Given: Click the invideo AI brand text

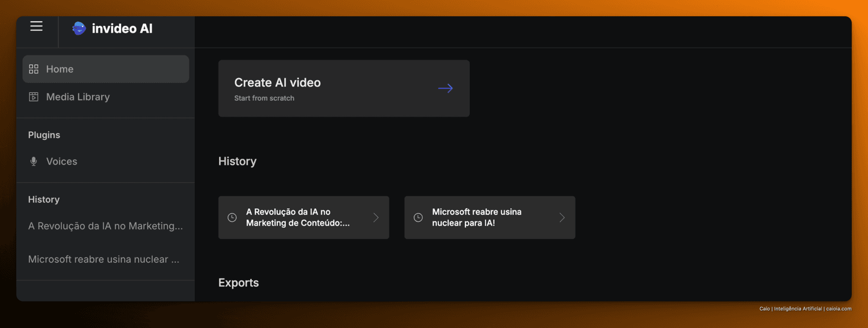Looking at the screenshot, I should (x=122, y=28).
